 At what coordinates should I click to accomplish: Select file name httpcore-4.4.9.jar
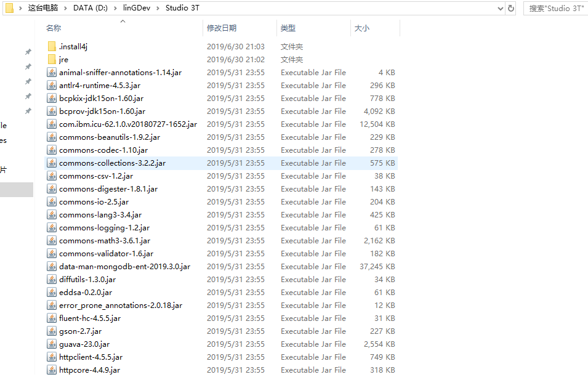pos(89,370)
